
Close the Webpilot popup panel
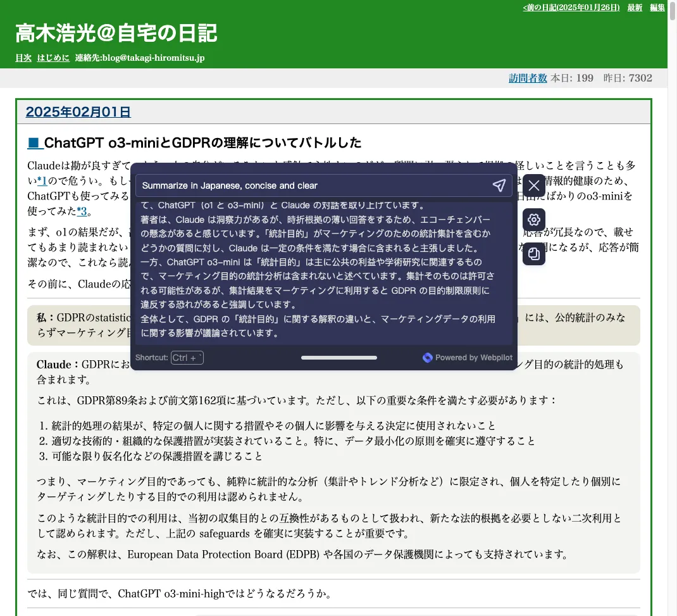pos(533,185)
